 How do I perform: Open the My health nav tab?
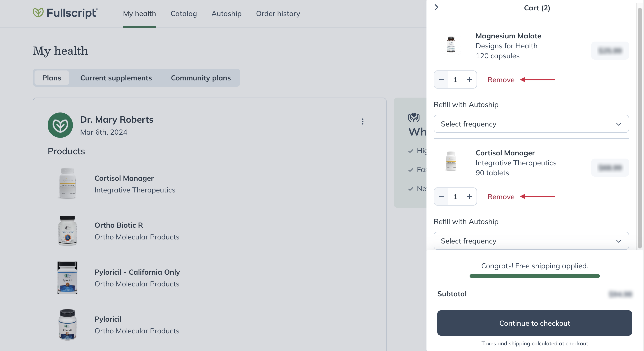coord(139,14)
